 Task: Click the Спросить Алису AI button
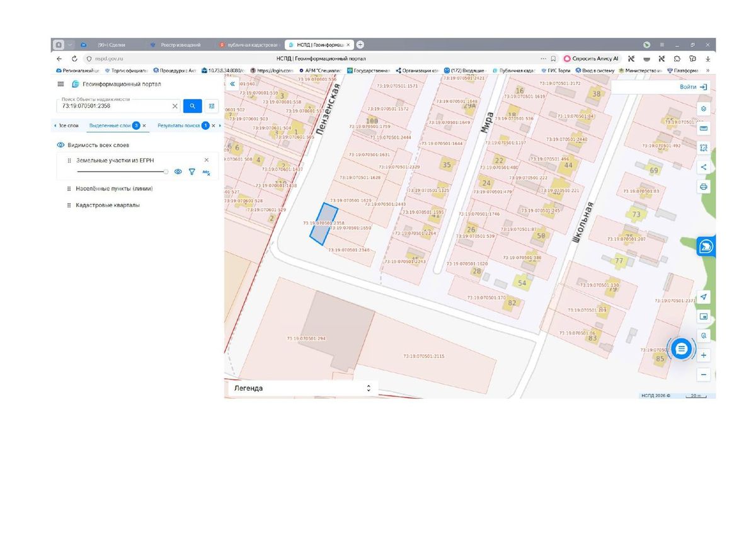coord(591,59)
